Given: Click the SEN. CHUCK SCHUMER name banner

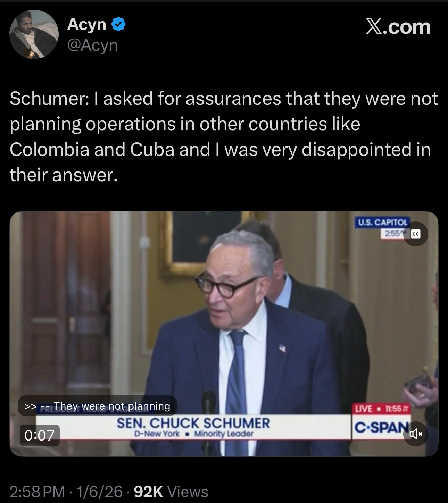Looking at the screenshot, I should coord(193,423).
